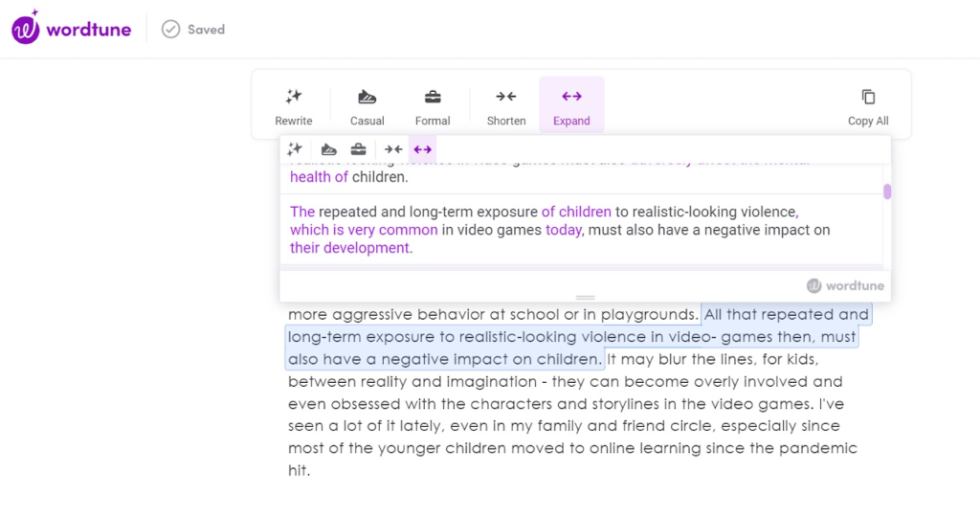This screenshot has width=980, height=518.
Task: Click the small shorten arrows icon in popup
Action: tap(393, 149)
